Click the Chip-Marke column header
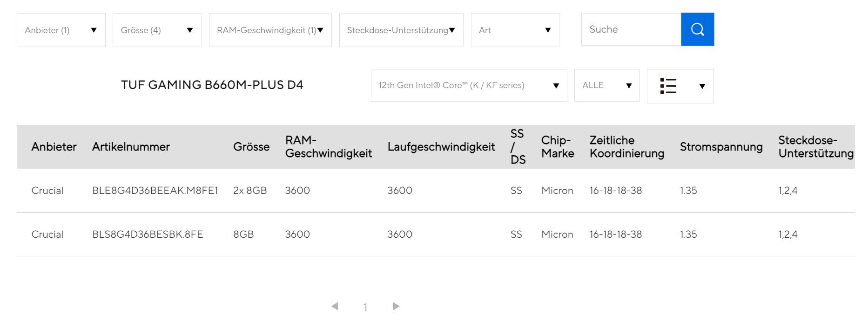868x323 pixels. click(x=558, y=147)
